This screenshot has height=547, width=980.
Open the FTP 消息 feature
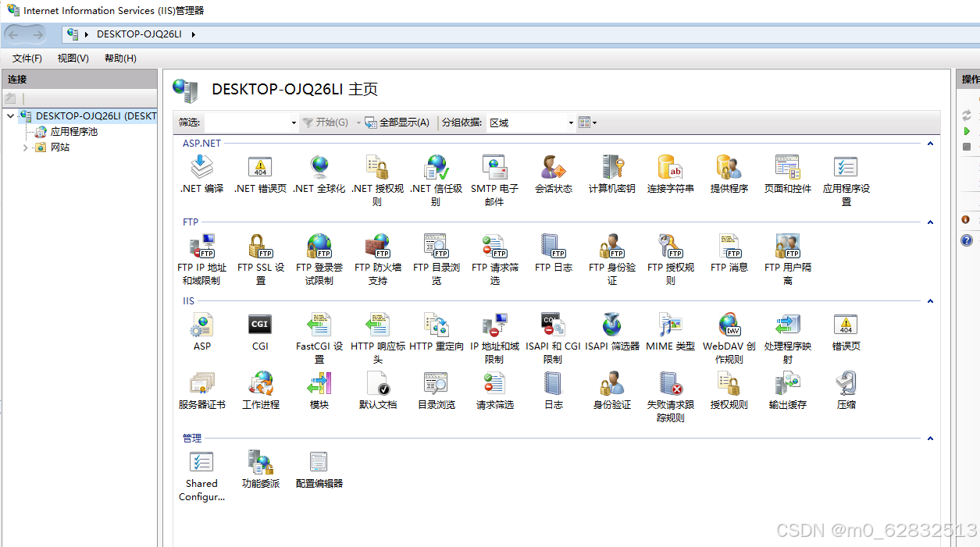tap(729, 253)
